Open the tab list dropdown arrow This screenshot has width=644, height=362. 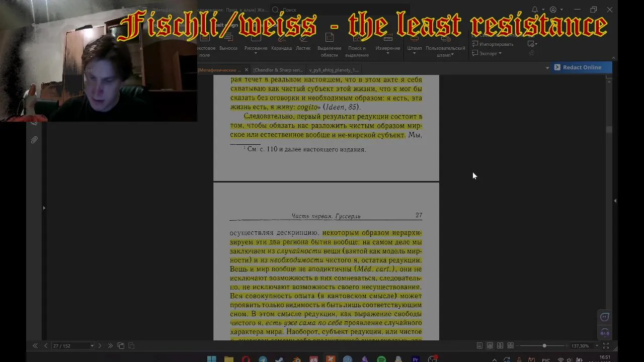tap(547, 68)
